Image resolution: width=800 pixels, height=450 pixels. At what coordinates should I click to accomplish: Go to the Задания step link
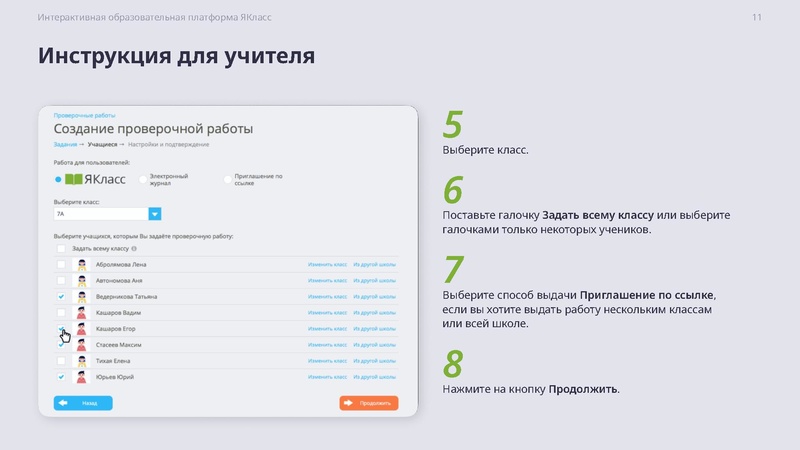pyautogui.click(x=65, y=144)
